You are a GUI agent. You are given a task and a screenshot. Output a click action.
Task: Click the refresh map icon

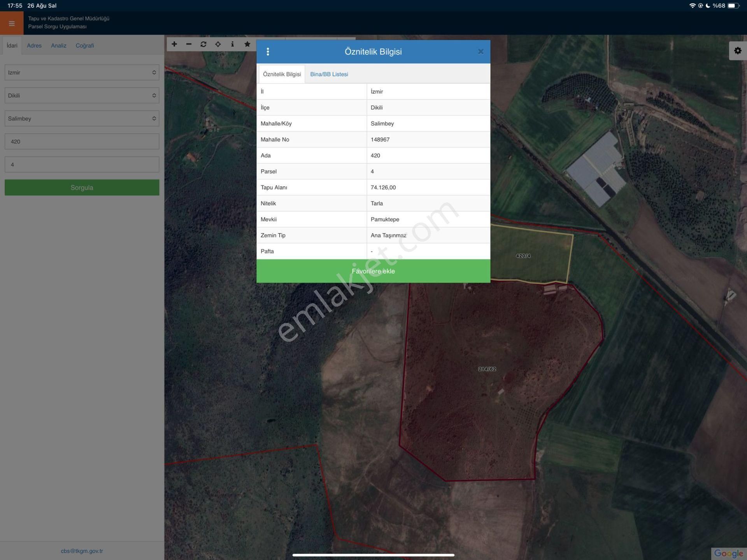click(203, 44)
